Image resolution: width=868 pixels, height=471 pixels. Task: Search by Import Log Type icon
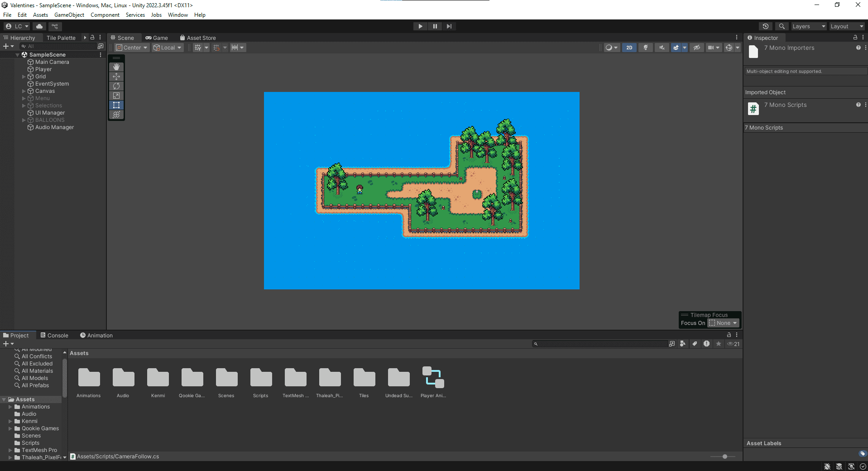point(706,344)
